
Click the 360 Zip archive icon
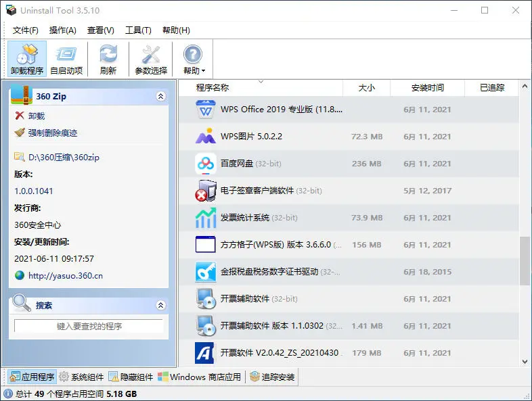click(22, 95)
